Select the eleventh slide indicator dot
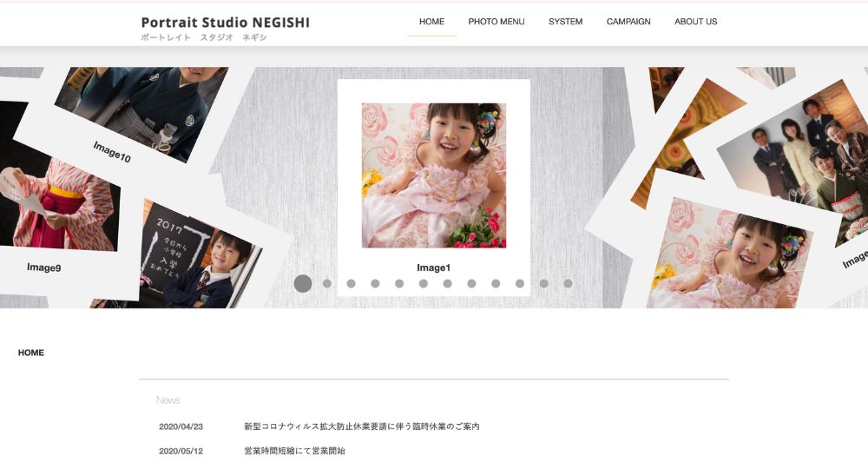This screenshot has height=469, width=868. [544, 283]
